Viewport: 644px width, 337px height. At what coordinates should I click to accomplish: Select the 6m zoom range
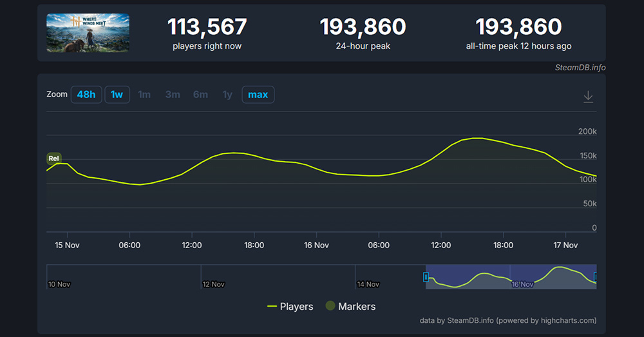[x=200, y=95]
